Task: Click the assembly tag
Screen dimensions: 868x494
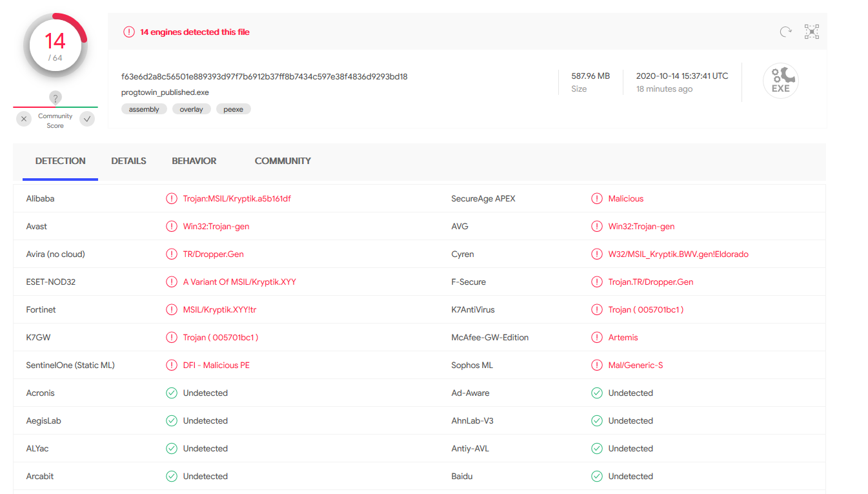Action: coord(144,109)
